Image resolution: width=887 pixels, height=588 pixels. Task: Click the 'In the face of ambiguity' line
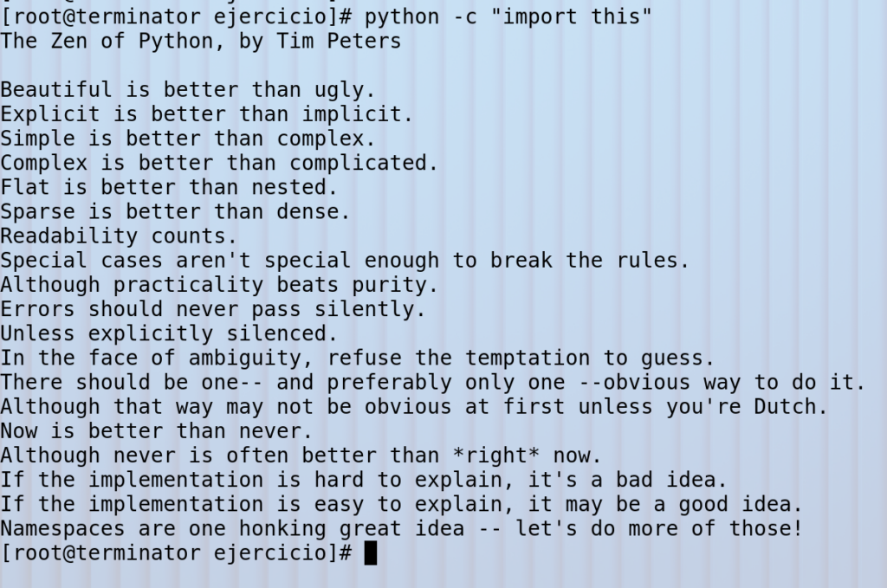click(x=357, y=358)
